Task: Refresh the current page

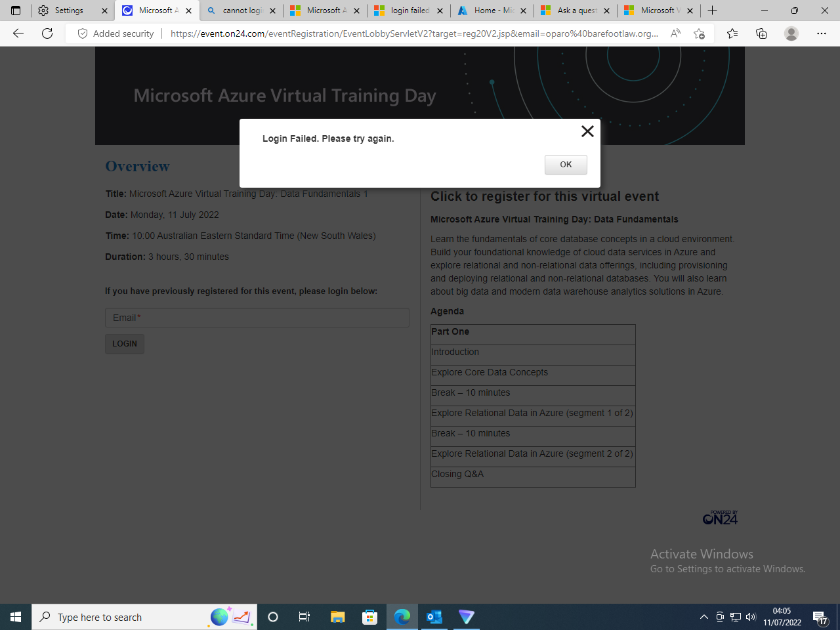Action: click(47, 33)
